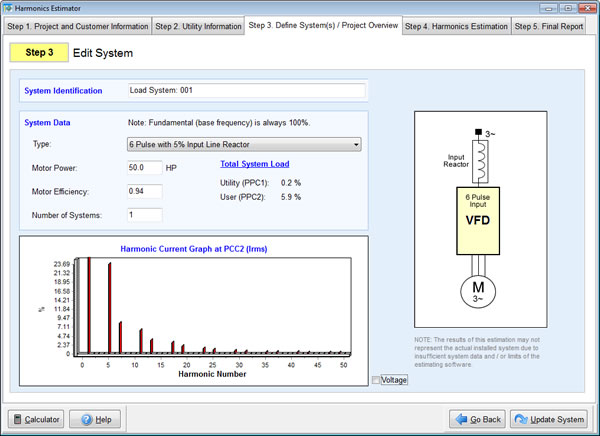Viewport: 600px width, 436px height.
Task: Click the System Identification text field
Action: click(x=245, y=91)
